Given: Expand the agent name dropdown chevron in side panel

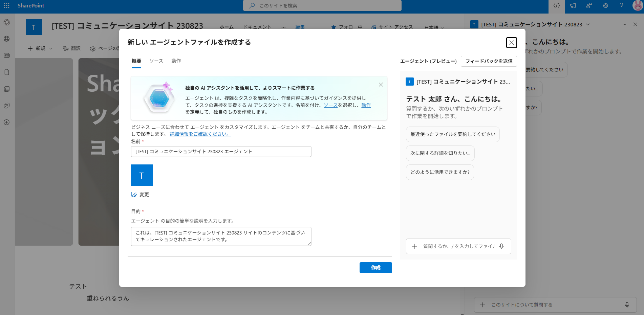Looking at the screenshot, I should click(x=588, y=24).
